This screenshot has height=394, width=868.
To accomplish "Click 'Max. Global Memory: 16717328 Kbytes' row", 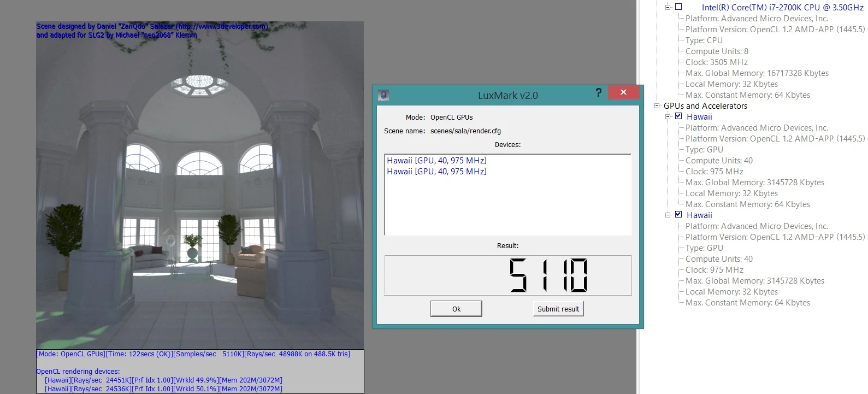I will coord(757,73).
